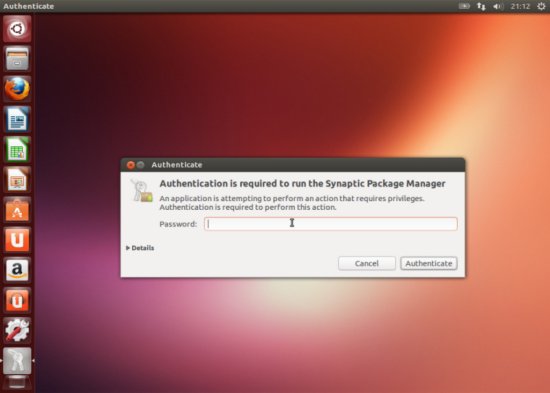The height and width of the screenshot is (393, 550).
Task: Open the network indicator in top panel
Action: click(x=481, y=6)
